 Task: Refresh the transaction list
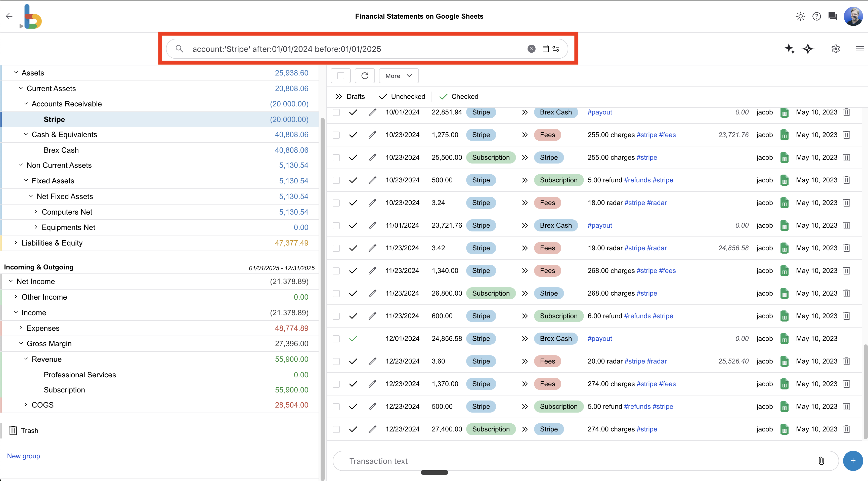pos(365,75)
